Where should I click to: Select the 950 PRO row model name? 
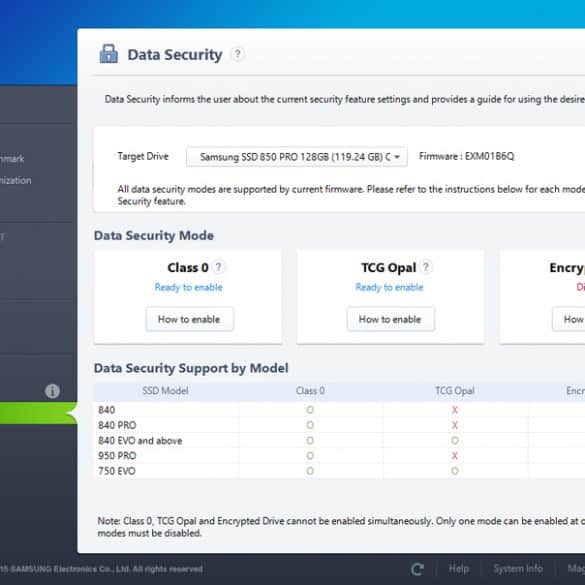(117, 456)
